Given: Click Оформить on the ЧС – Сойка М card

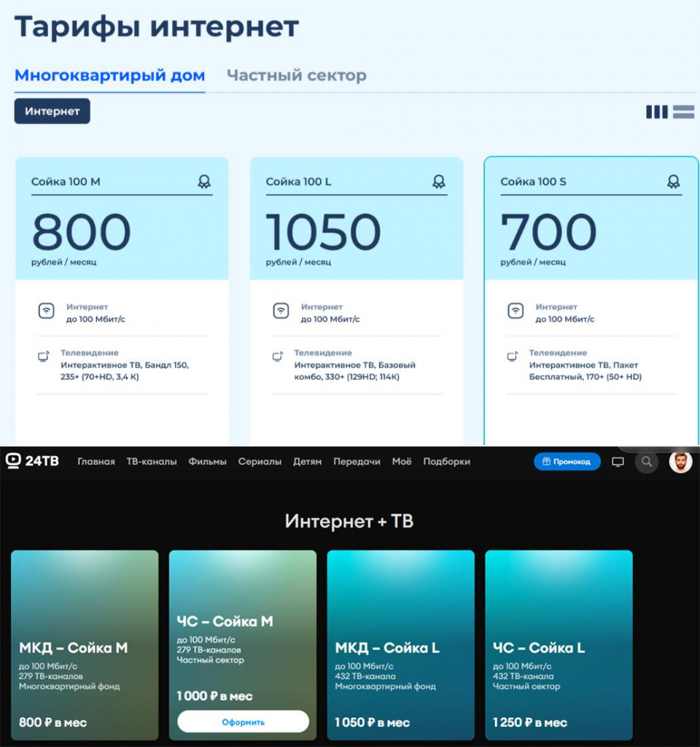Looking at the screenshot, I should click(x=243, y=721).
